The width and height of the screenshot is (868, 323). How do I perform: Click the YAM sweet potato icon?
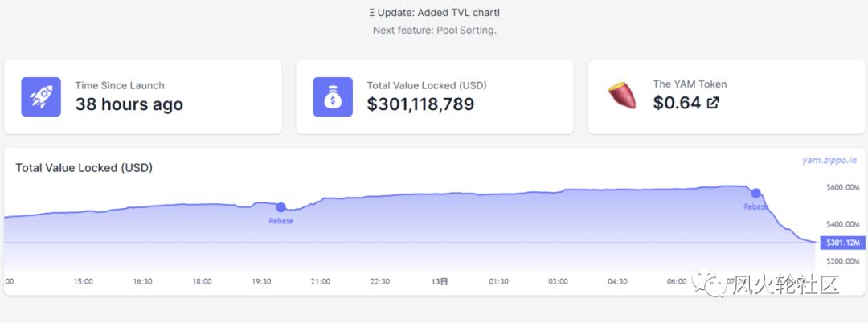click(x=624, y=96)
